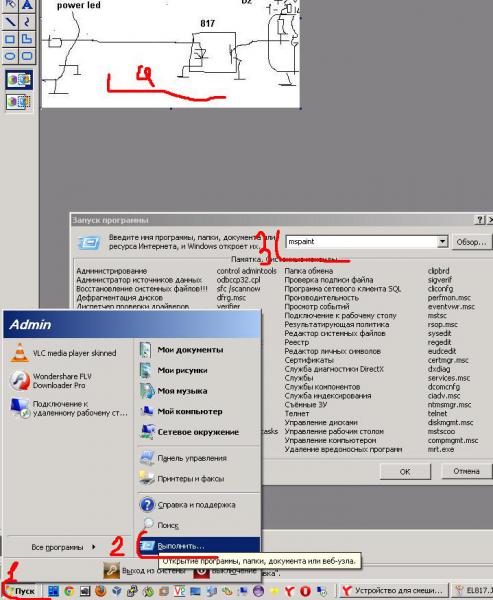Image resolution: width=493 pixels, height=600 pixels.
Task: Choose the transparent selection mode option
Action: (x=19, y=101)
